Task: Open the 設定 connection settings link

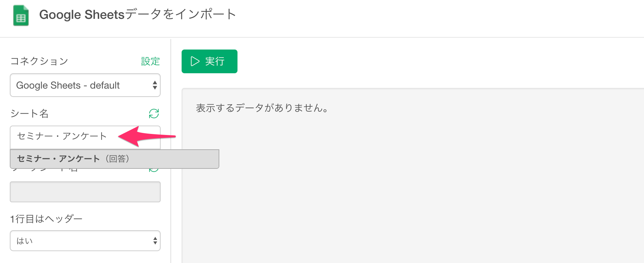Action: [150, 61]
